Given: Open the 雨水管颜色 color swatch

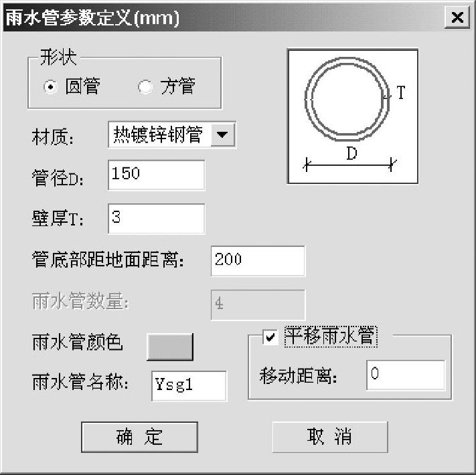Looking at the screenshot, I should tap(169, 346).
